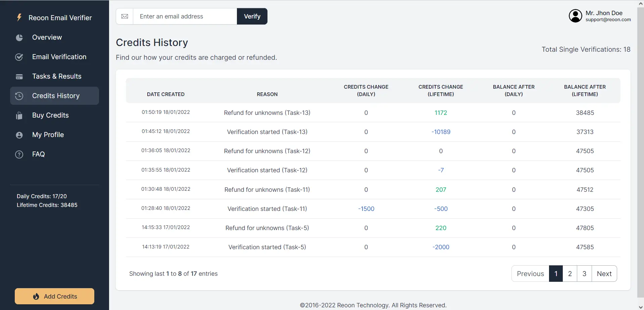Click the 37313 balance cell
644x310 pixels.
585,132
